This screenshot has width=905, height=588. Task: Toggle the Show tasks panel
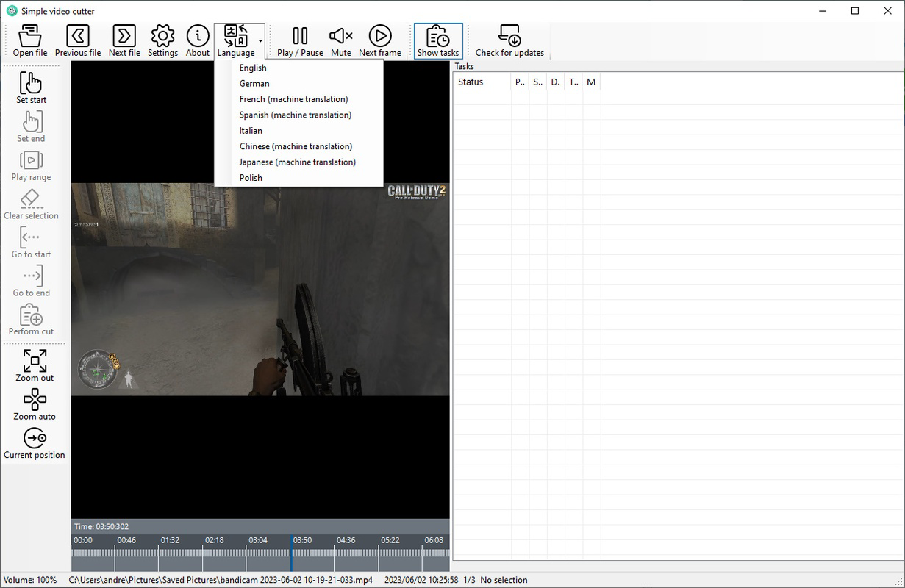[x=438, y=40]
